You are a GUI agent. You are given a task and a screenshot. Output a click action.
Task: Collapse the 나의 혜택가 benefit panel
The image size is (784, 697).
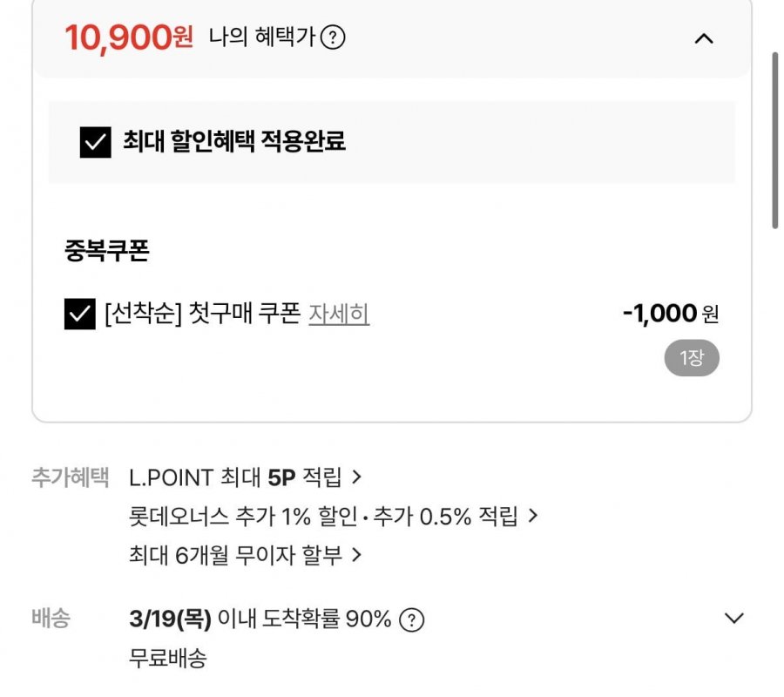pos(703,38)
